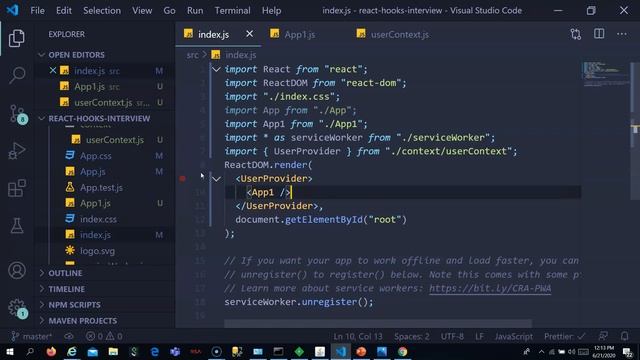Expand the NPM Scripts section
Viewport: 640px width, 360px height.
pyautogui.click(x=74, y=305)
